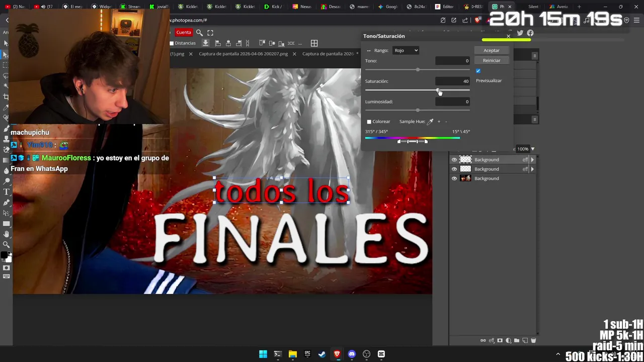This screenshot has width=644, height=362.
Task: Open layer effects eff icon at panel bottom
Action: [492, 340]
